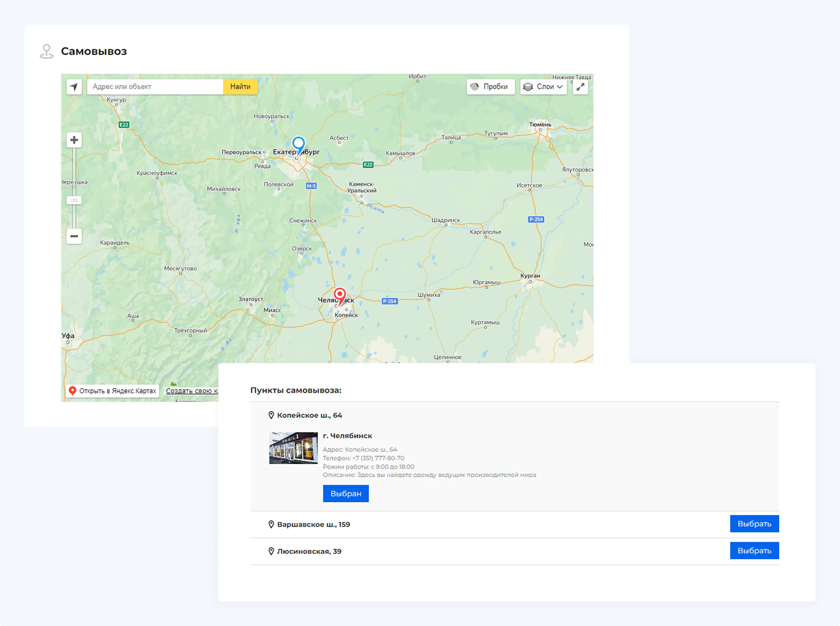Click the geolocation arrow icon on map
This screenshot has width=840, height=626.
pos(74,87)
